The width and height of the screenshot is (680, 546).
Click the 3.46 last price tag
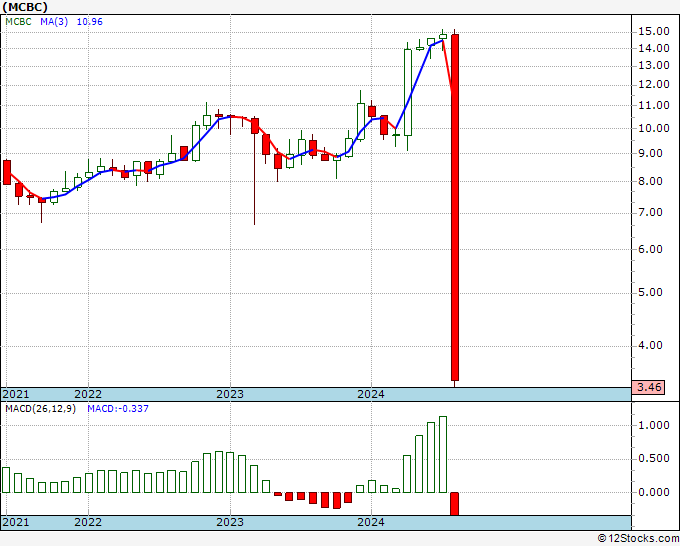(648, 387)
